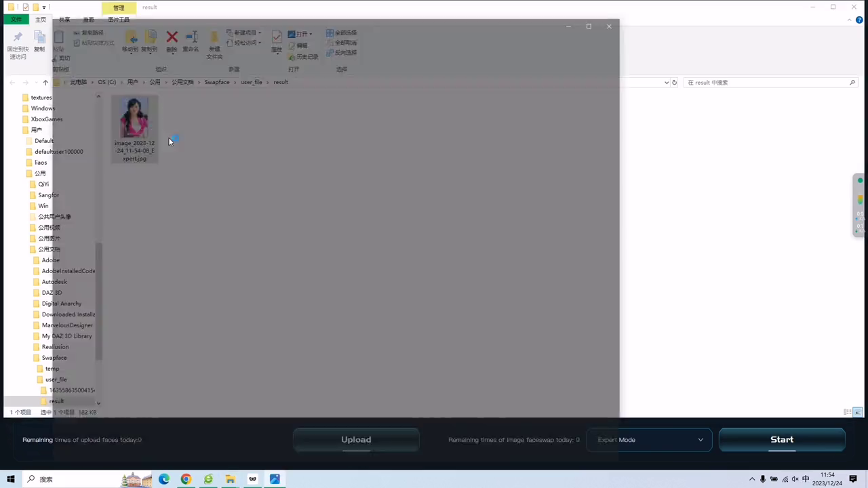Open Google Chrome from the taskbar
868x488 pixels.
coord(186,479)
